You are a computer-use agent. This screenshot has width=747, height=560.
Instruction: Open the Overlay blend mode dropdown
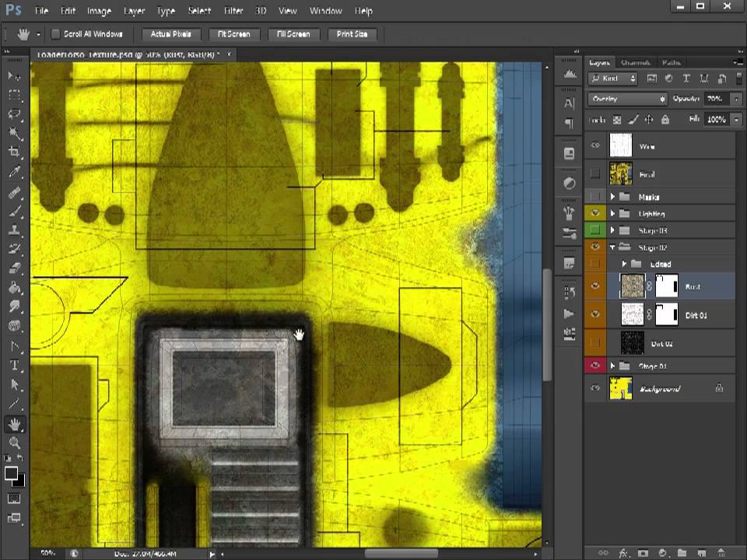[x=628, y=99]
